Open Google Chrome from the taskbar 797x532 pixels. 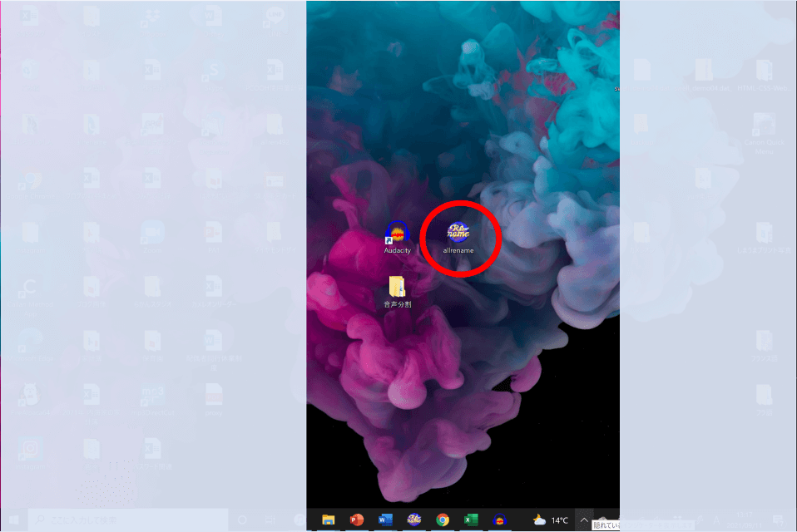click(x=443, y=520)
